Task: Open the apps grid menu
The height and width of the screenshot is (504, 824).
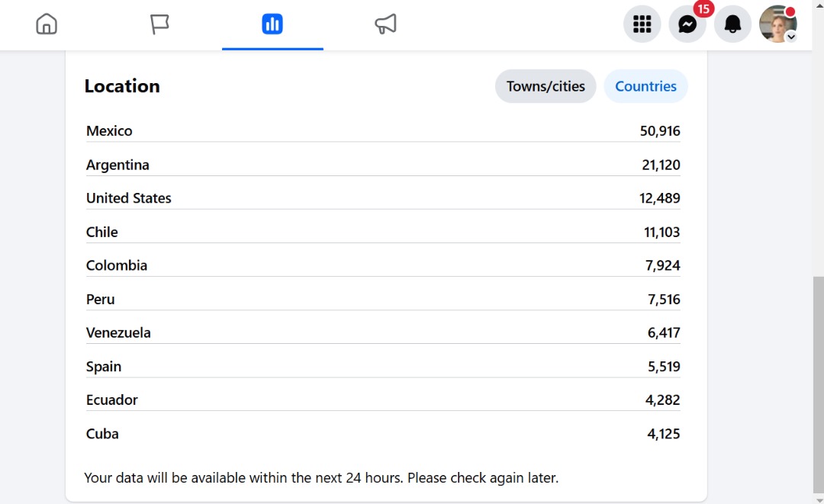Action: tap(642, 24)
